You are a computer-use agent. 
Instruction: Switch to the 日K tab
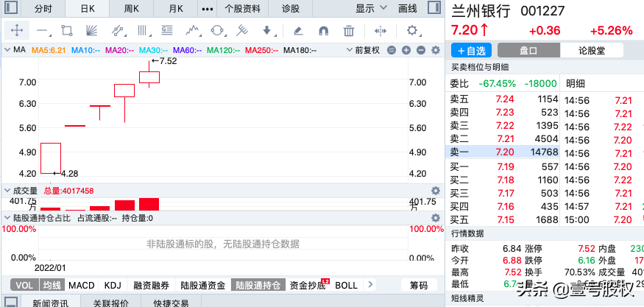click(x=88, y=9)
